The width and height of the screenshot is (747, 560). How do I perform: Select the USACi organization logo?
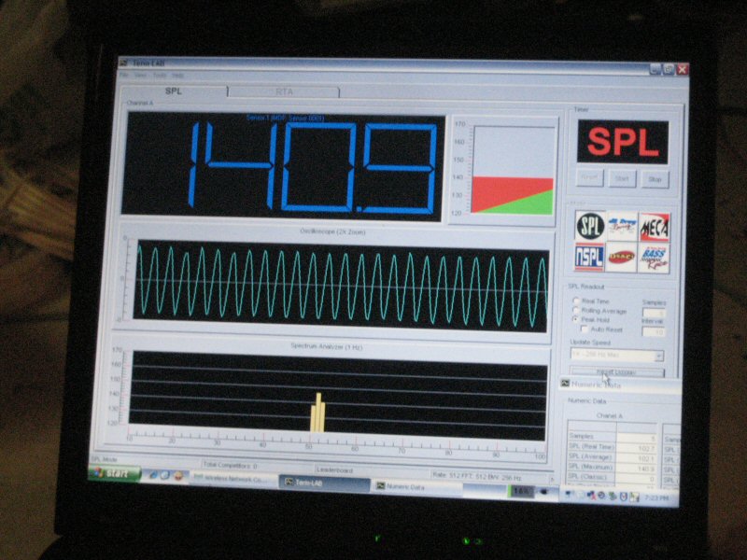click(621, 258)
